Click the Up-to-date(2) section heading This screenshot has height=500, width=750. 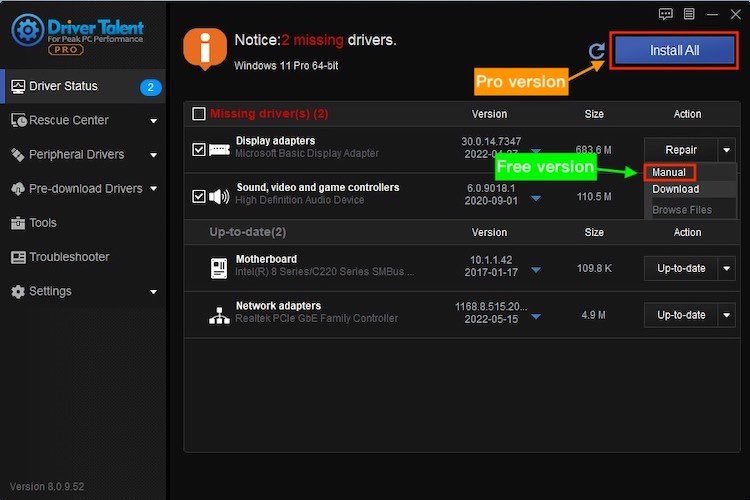tap(248, 232)
